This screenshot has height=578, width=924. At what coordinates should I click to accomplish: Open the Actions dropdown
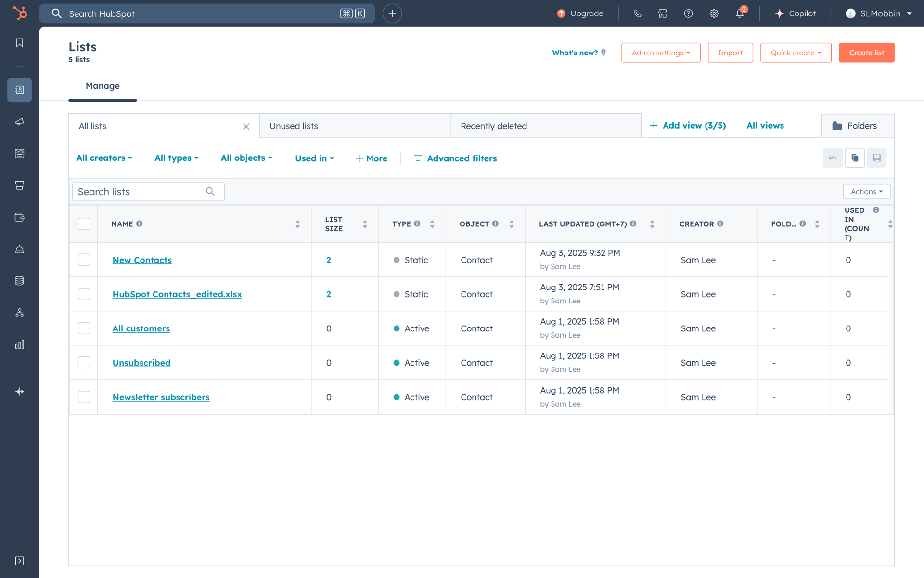click(x=867, y=192)
